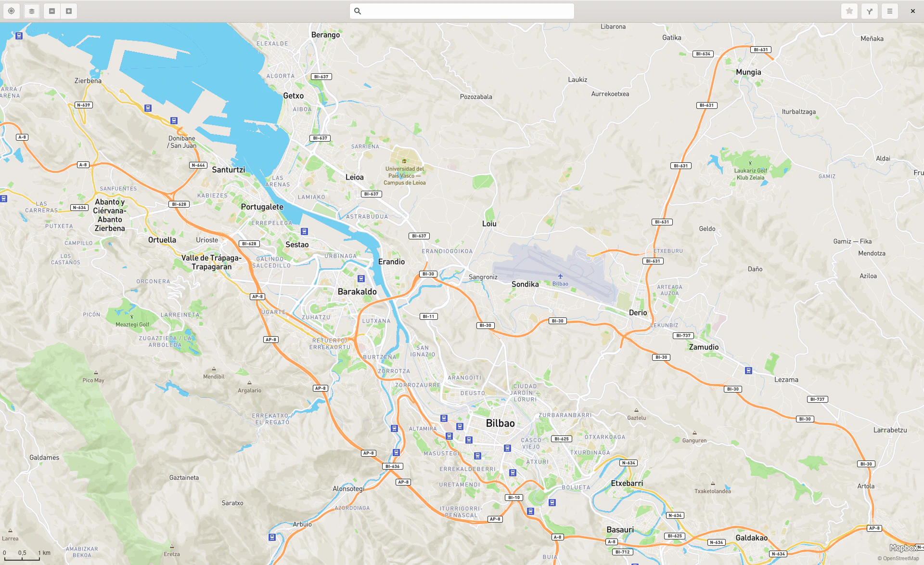Click the Laukariz Golf Klub Zelaia marker
This screenshot has width=924, height=565.
750,163
